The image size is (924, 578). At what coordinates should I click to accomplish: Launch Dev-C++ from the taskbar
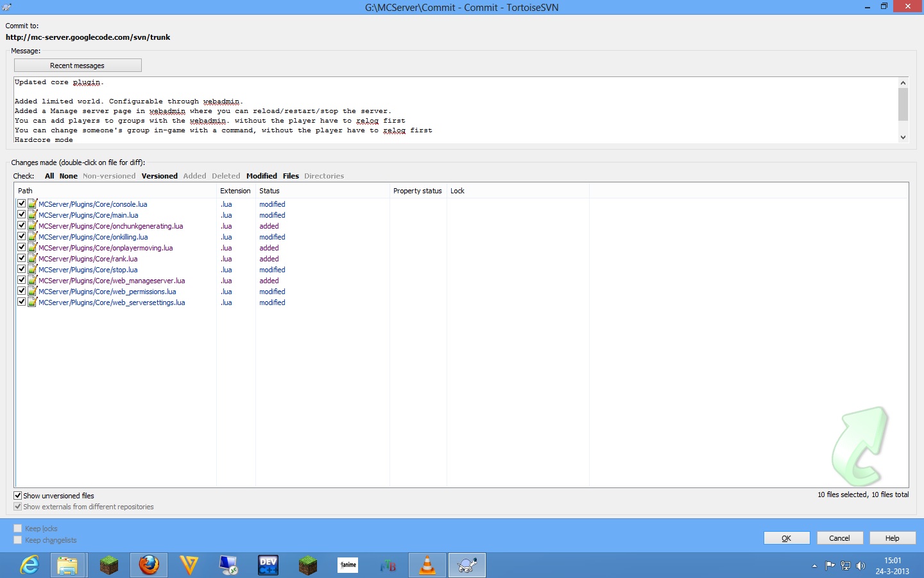(x=268, y=565)
